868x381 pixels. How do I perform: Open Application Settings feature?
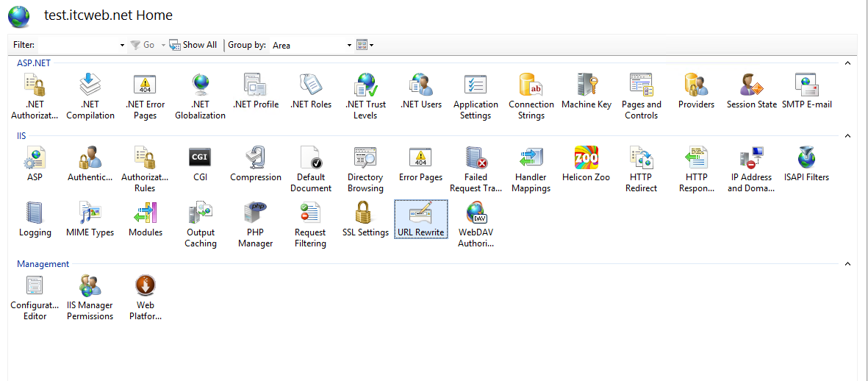[x=476, y=97]
